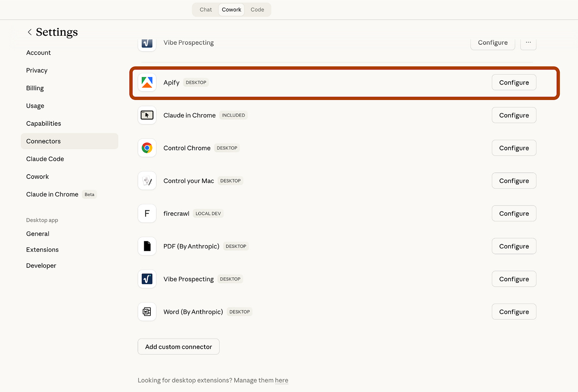
Task: Click the Claude in Chrome connector icon
Action: click(x=147, y=115)
